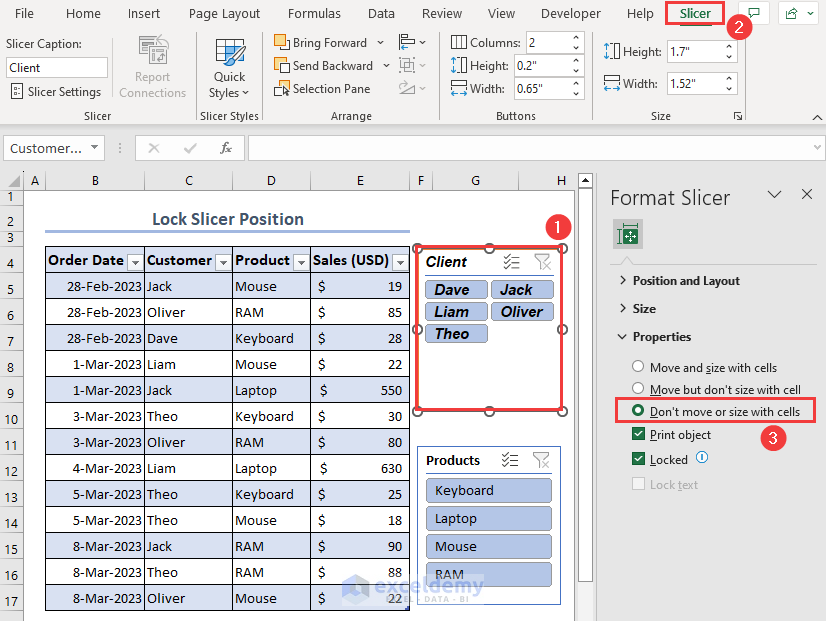Clear filter on Client slicer
The height and width of the screenshot is (621, 826).
542,262
